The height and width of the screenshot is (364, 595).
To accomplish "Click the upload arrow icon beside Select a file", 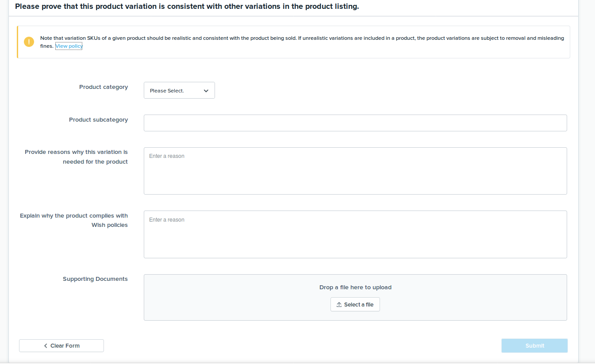I will pos(339,305).
